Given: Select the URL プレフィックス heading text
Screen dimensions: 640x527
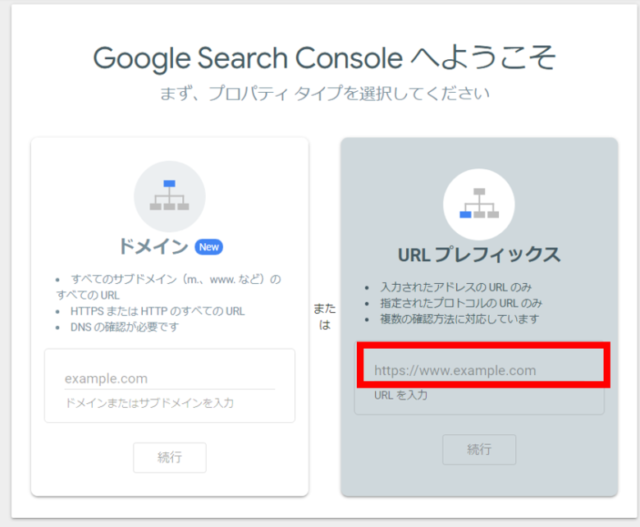Looking at the screenshot, I should (x=479, y=255).
